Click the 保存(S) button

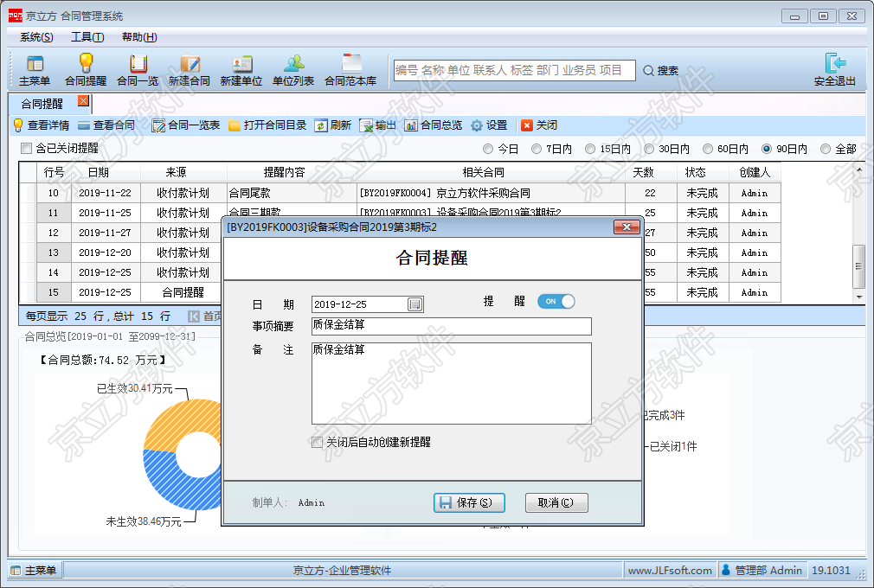[468, 503]
